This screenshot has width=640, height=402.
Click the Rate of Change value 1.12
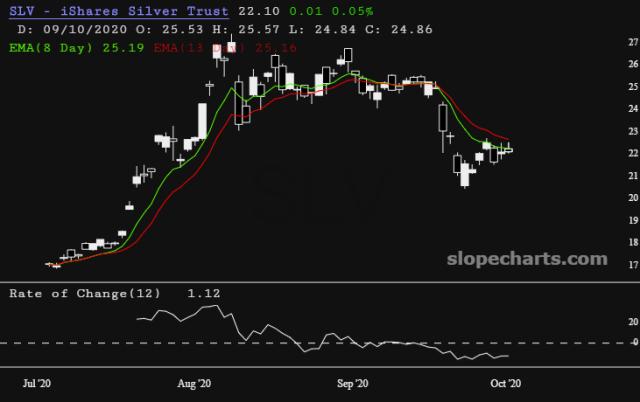click(x=204, y=293)
